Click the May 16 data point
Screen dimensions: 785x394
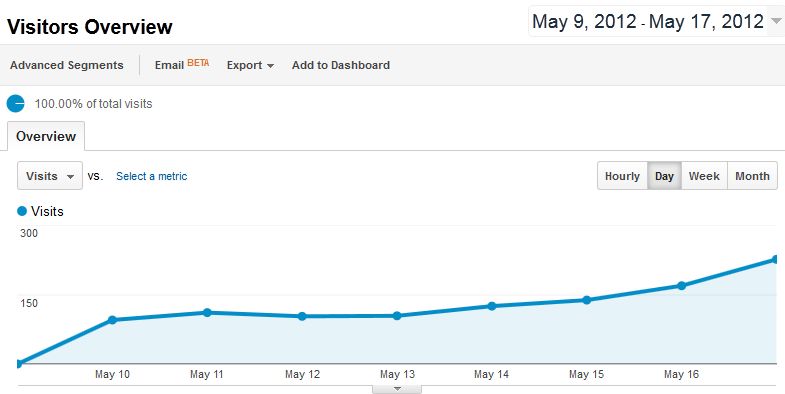681,285
